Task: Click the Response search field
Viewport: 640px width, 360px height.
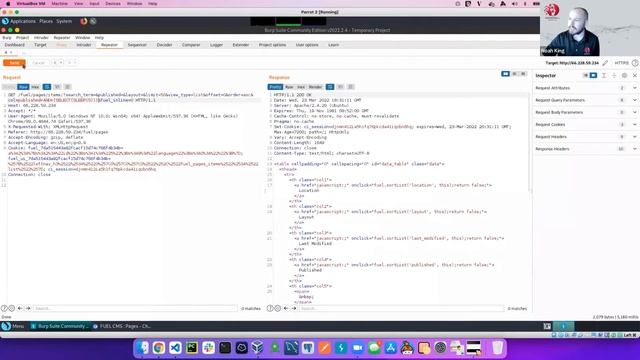Action: 401,309
